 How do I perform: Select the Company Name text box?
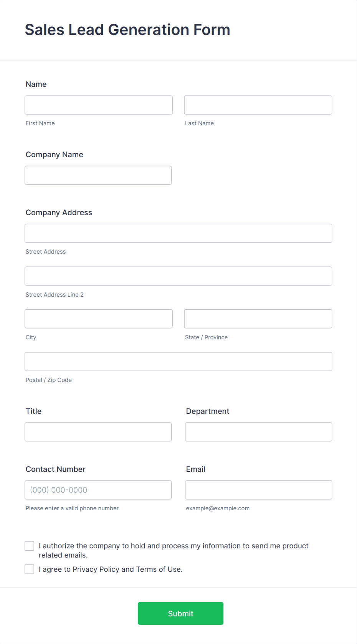pos(98,175)
